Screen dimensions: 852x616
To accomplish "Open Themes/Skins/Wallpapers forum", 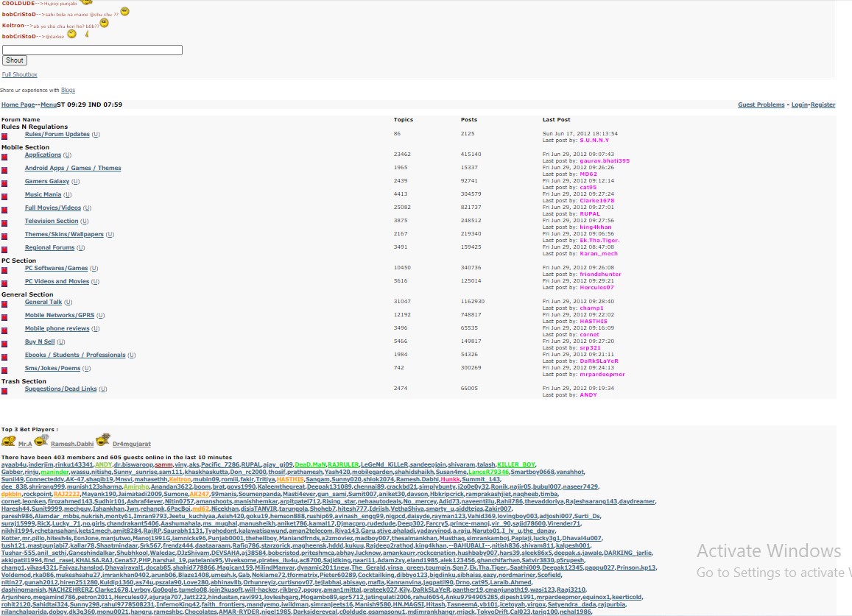I will (64, 234).
